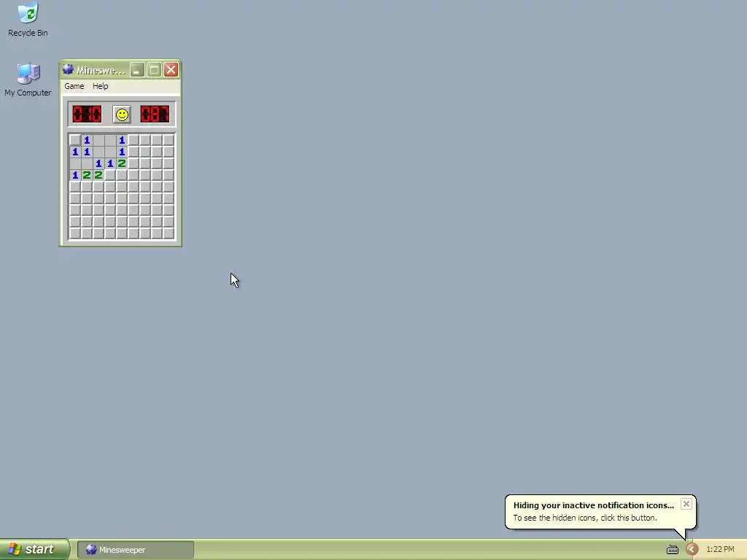This screenshot has height=560, width=747.
Task: Click the blue 1 in the fourth row
Action: [x=75, y=175]
